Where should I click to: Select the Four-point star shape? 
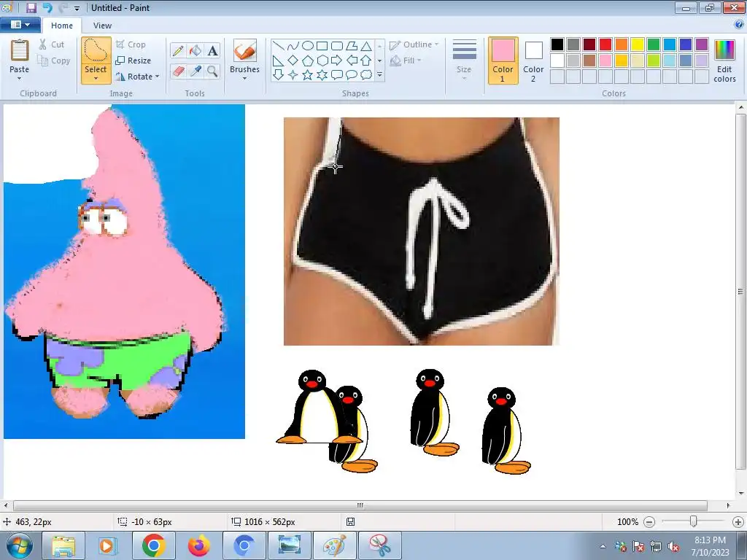[x=293, y=75]
